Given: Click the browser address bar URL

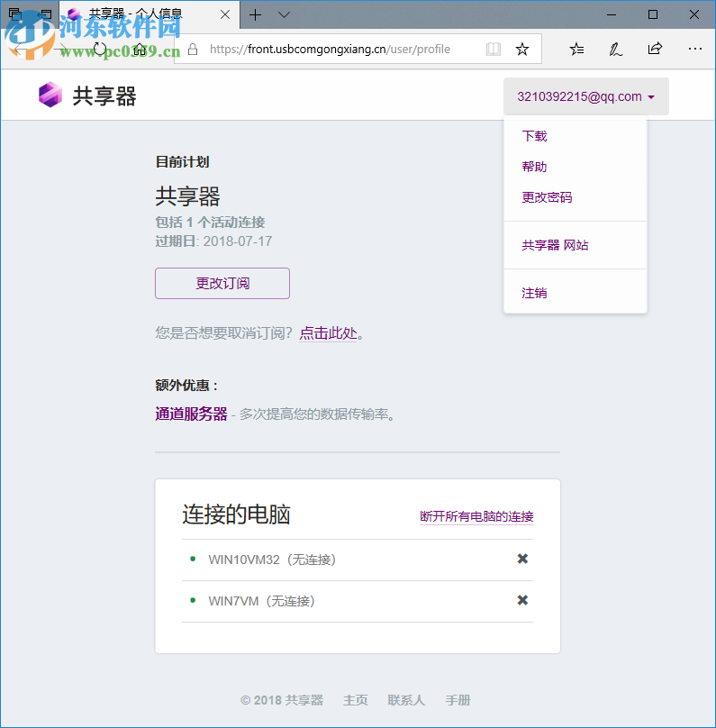Looking at the screenshot, I should click(x=330, y=50).
